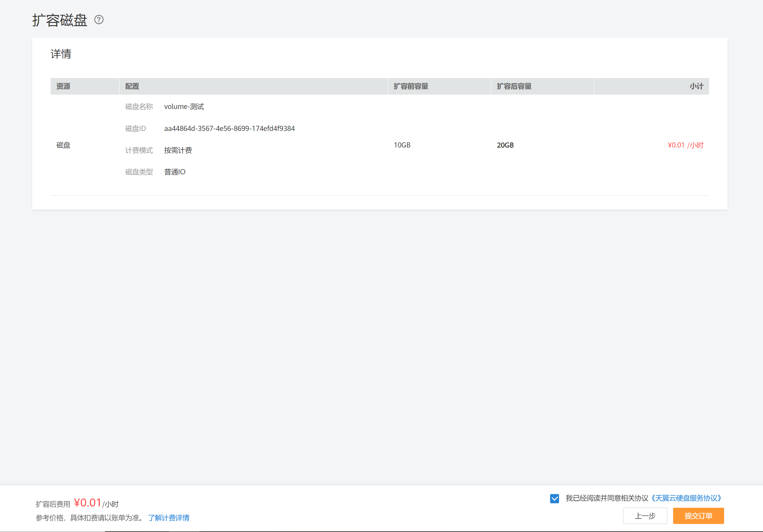This screenshot has height=532, width=763.
Task: Click disk name volume-测试
Action: (x=184, y=107)
